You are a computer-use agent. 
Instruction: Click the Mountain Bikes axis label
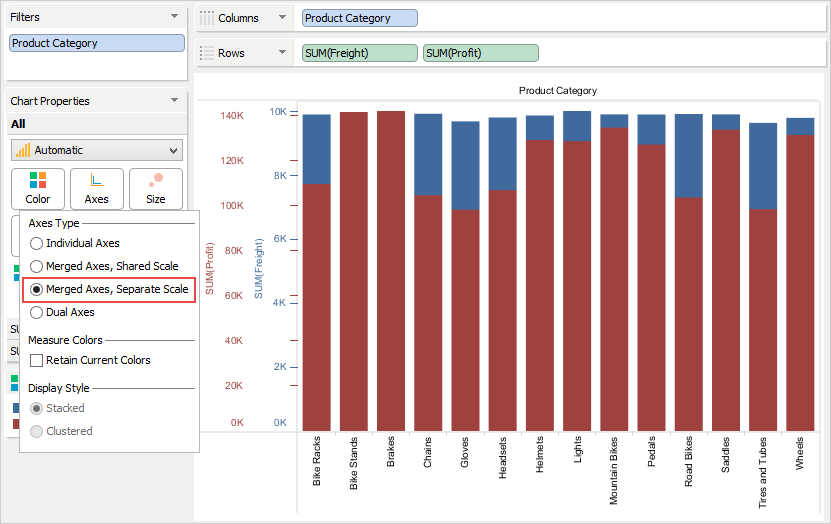[x=614, y=470]
